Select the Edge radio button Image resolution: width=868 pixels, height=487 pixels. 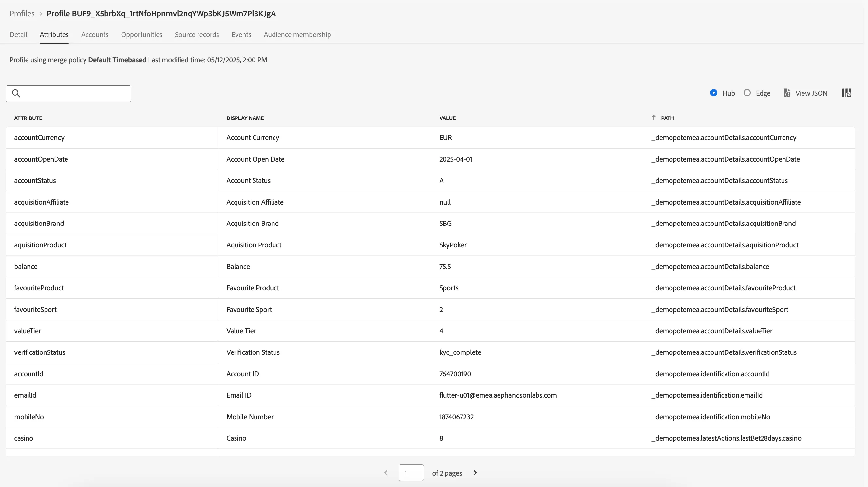(747, 93)
